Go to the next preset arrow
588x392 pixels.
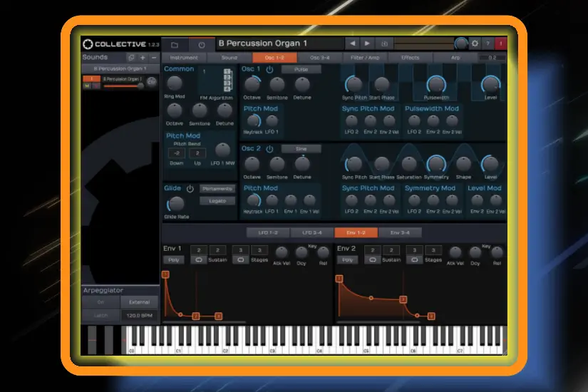pyautogui.click(x=367, y=44)
